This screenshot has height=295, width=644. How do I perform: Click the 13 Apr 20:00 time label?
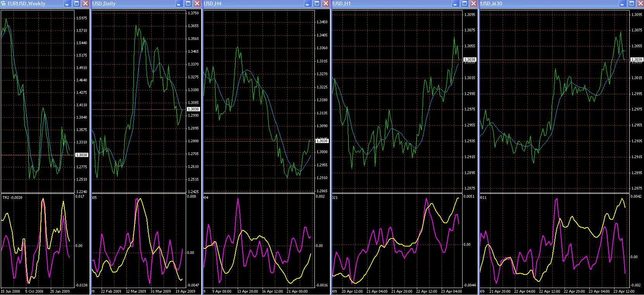click(247, 292)
